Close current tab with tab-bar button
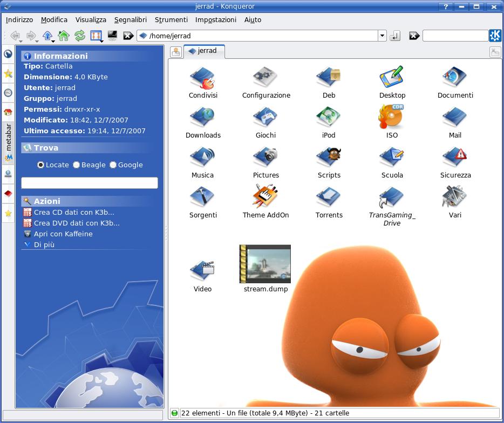 tap(495, 52)
